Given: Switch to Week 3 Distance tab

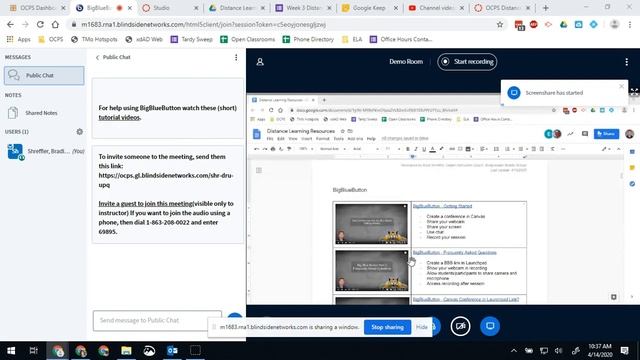Looking at the screenshot, I should pyautogui.click(x=303, y=8).
